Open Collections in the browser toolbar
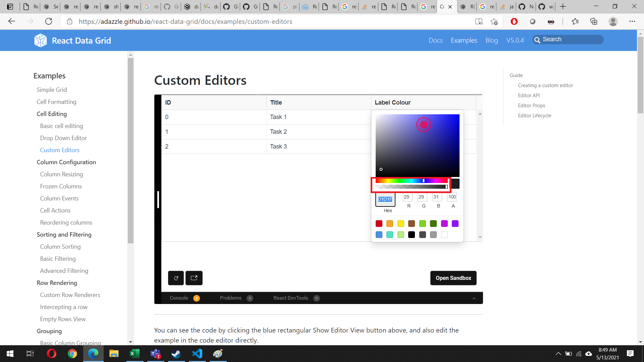 click(x=594, y=21)
